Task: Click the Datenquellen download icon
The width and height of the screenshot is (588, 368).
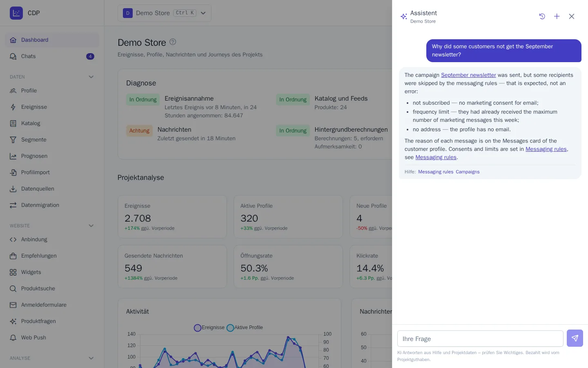Action: tap(13, 189)
